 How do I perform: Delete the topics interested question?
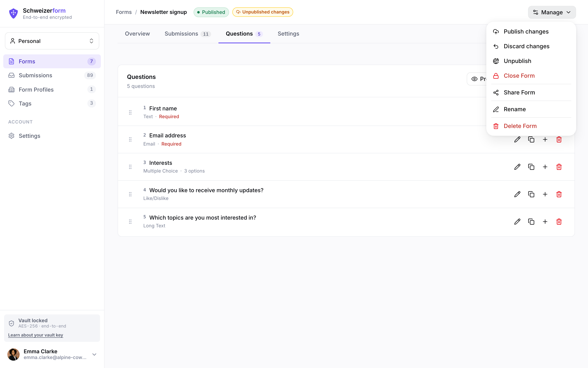coord(559,221)
